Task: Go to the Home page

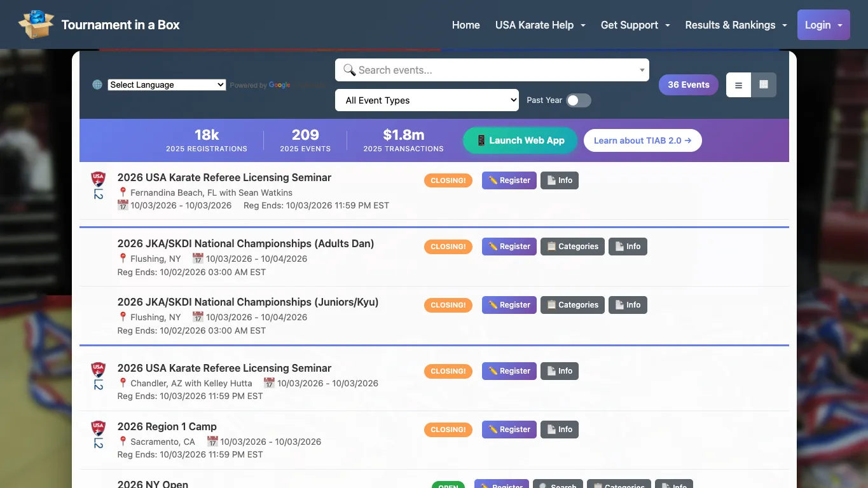Action: click(x=466, y=25)
